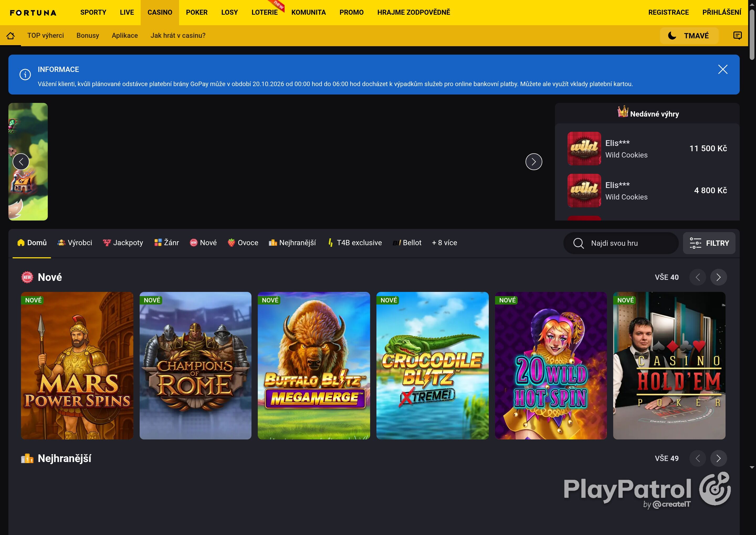This screenshot has height=535, width=756.
Task: Select the Domů category tab
Action: [32, 243]
